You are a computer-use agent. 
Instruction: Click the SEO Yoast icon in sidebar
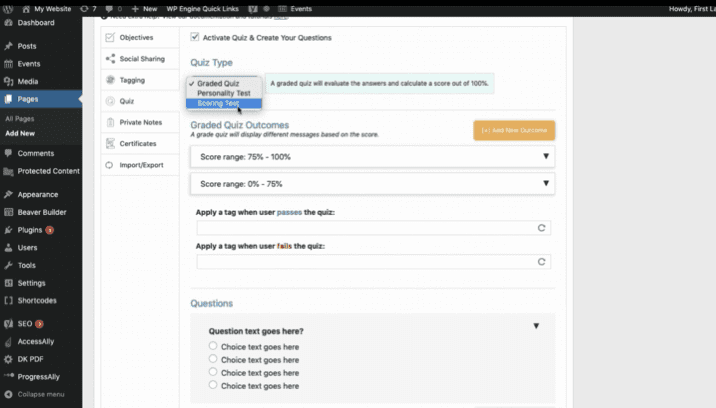pyautogui.click(x=8, y=323)
